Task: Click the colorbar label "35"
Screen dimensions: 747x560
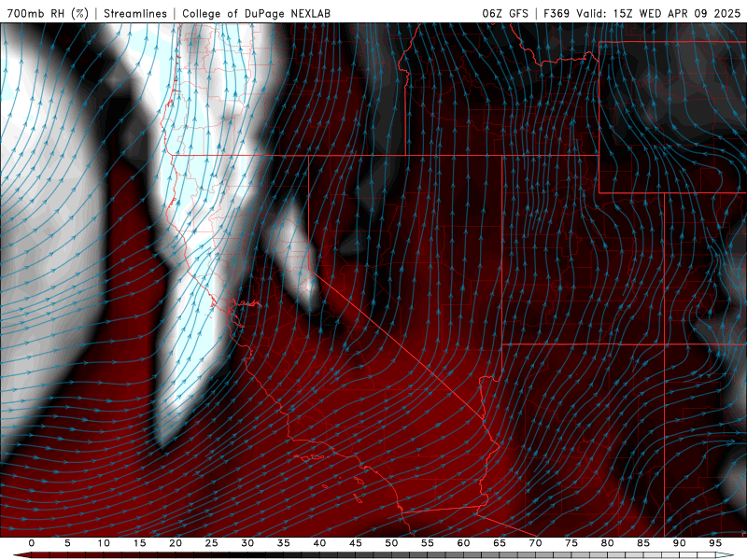Action: click(284, 543)
